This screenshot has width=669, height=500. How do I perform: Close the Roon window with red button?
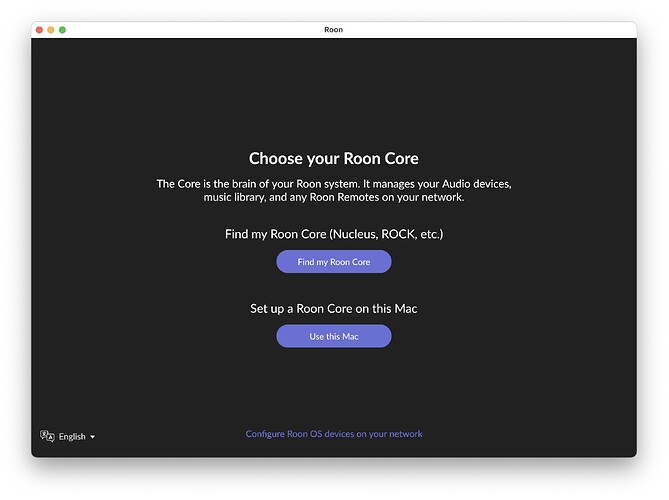tap(40, 30)
